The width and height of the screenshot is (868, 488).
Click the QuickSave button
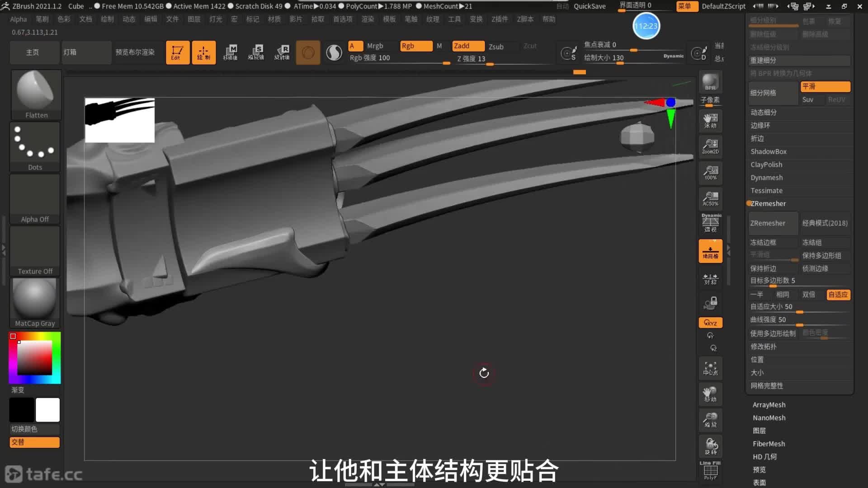coord(589,6)
